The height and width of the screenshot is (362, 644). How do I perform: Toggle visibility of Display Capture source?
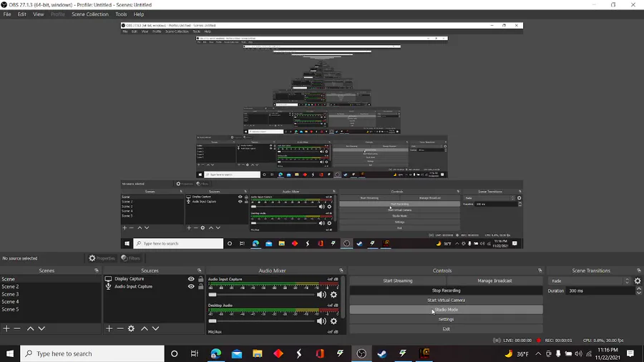click(x=191, y=279)
